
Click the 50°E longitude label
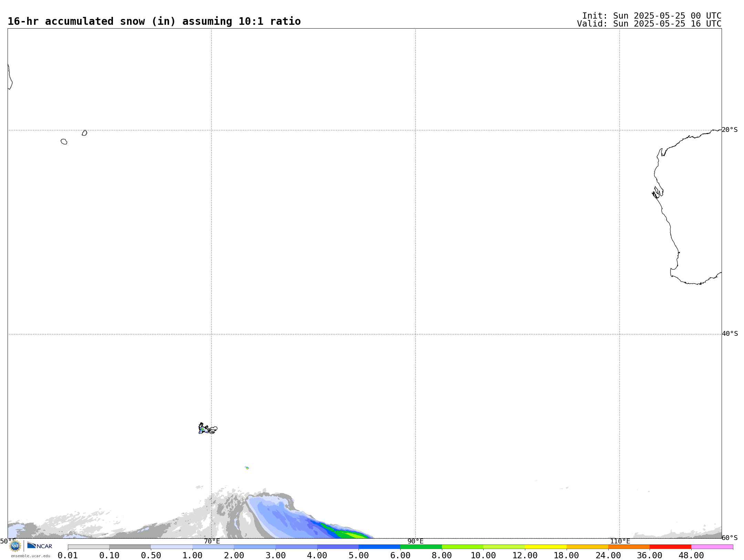pos(8,541)
